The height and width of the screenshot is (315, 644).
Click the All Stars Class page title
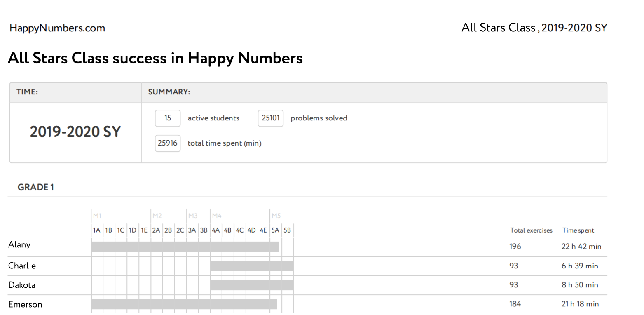[155, 58]
